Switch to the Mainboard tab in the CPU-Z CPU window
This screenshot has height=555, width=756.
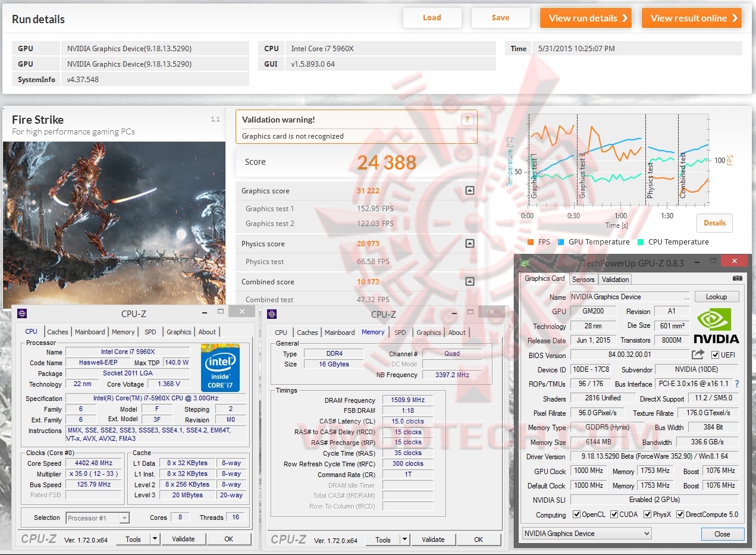[90, 332]
